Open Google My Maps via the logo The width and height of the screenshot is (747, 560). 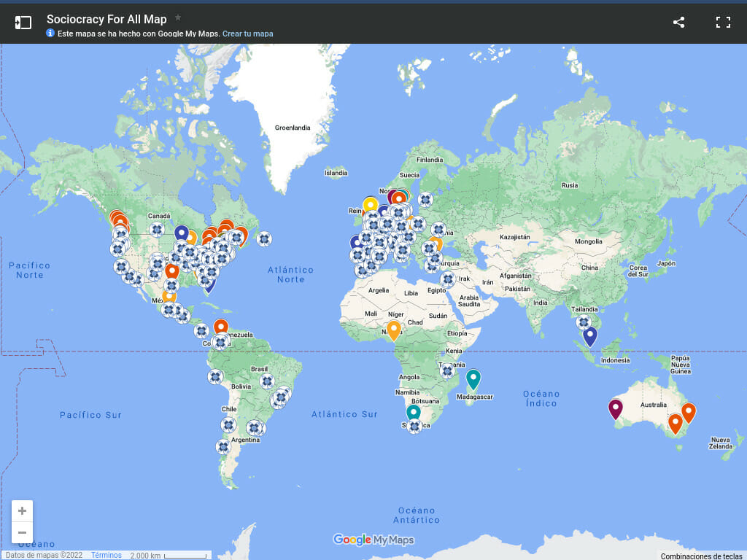[374, 540]
